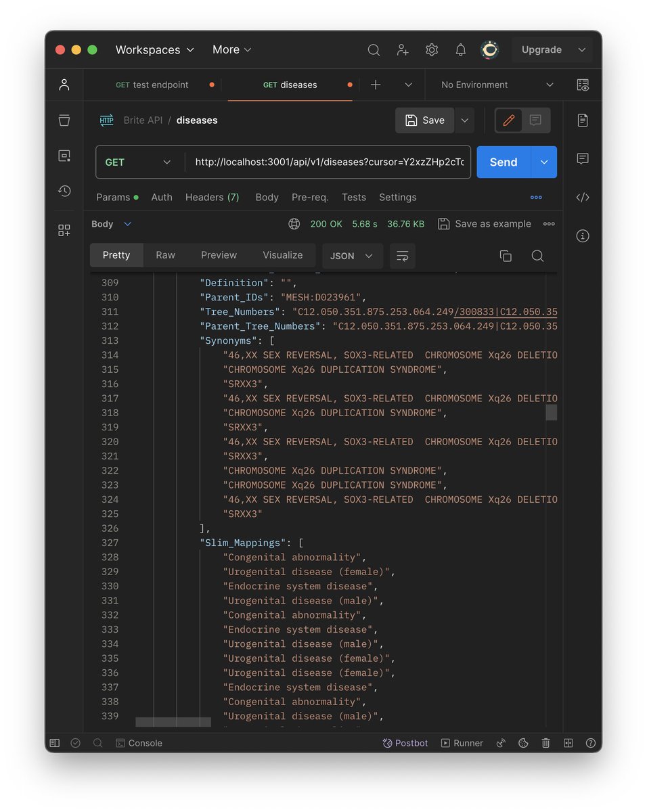Open the request Body tab
This screenshot has width=647, height=812.
coord(267,198)
